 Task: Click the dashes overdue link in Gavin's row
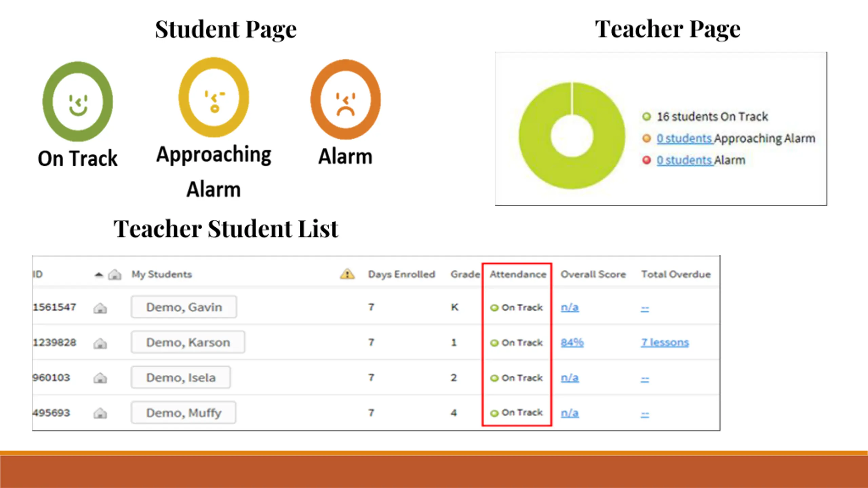coord(645,309)
